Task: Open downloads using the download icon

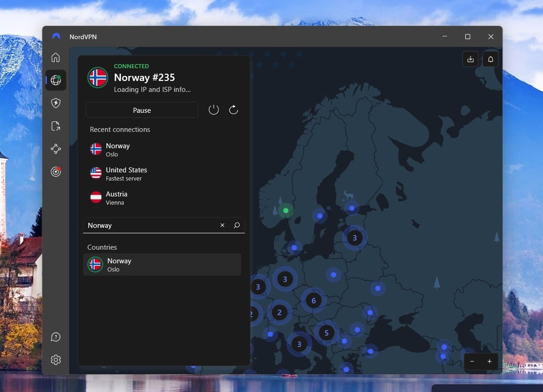Action: [x=470, y=59]
